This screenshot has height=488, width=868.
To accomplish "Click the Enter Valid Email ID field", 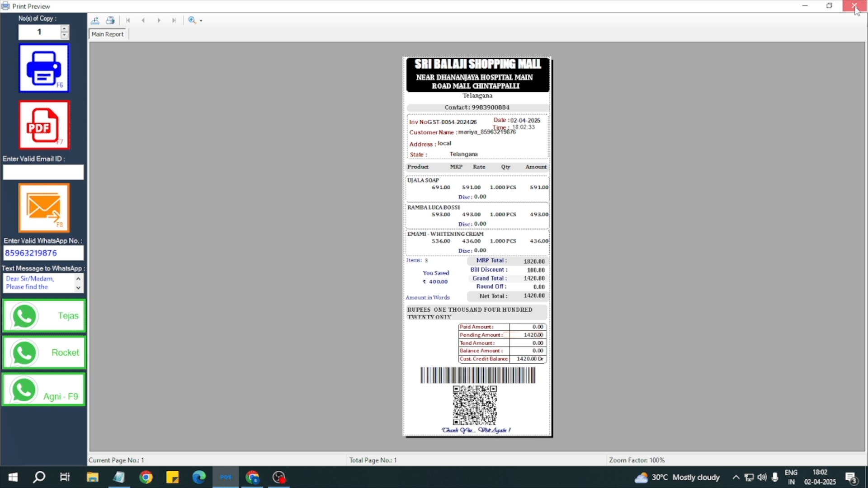I will 43,172.
